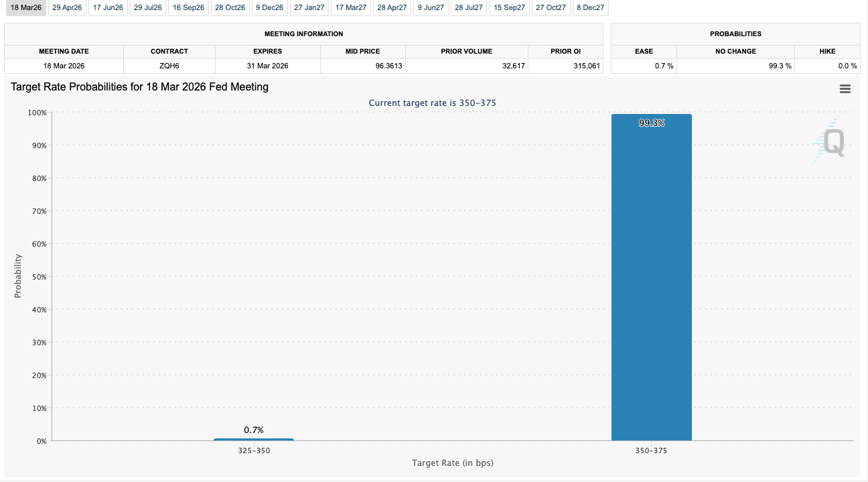View the 9 Jun27 meeting probabilities
The width and height of the screenshot is (868, 482).
coord(429,7)
